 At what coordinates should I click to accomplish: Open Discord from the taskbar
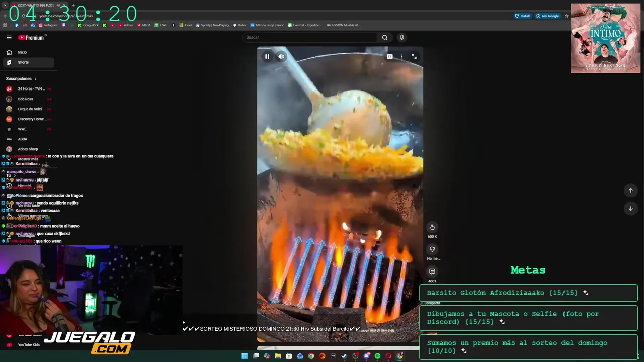(x=366, y=356)
